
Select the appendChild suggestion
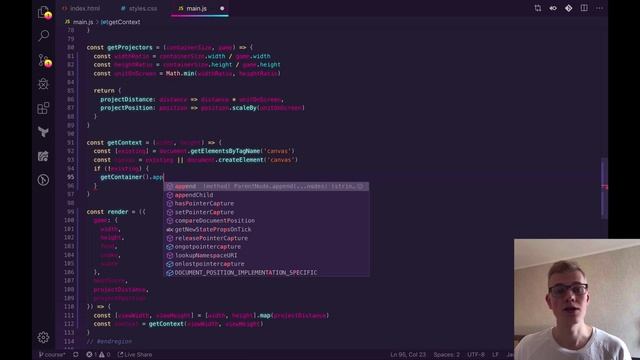click(x=266, y=195)
